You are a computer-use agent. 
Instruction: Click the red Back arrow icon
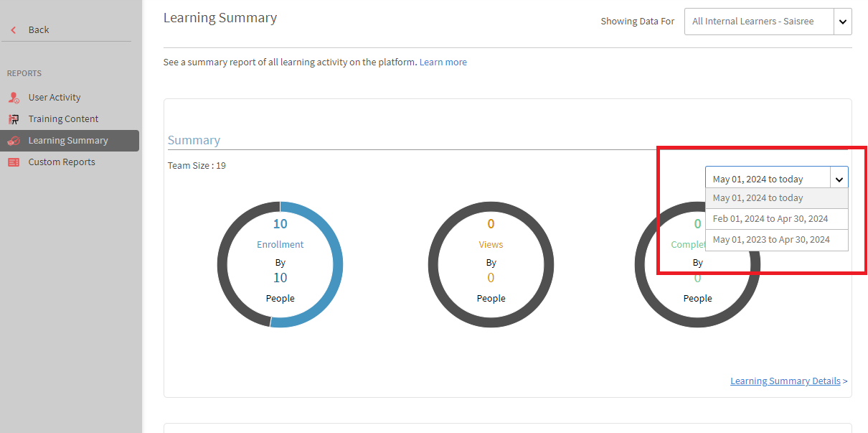point(14,30)
